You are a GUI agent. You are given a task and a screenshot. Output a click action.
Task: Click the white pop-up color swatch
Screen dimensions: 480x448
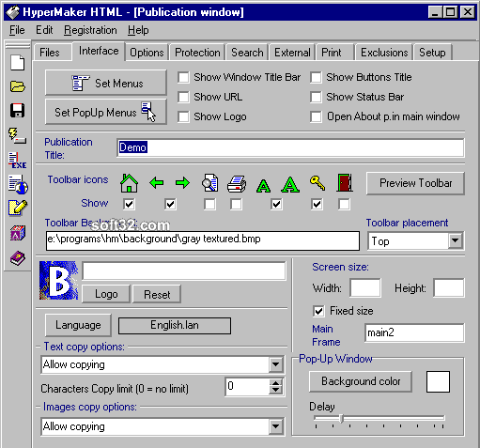[x=438, y=381]
